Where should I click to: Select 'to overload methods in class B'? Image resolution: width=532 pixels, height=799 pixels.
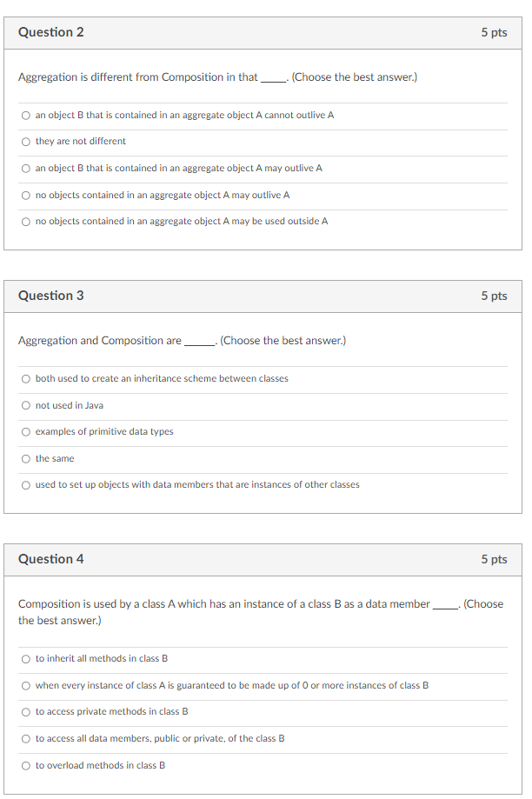[x=26, y=765]
